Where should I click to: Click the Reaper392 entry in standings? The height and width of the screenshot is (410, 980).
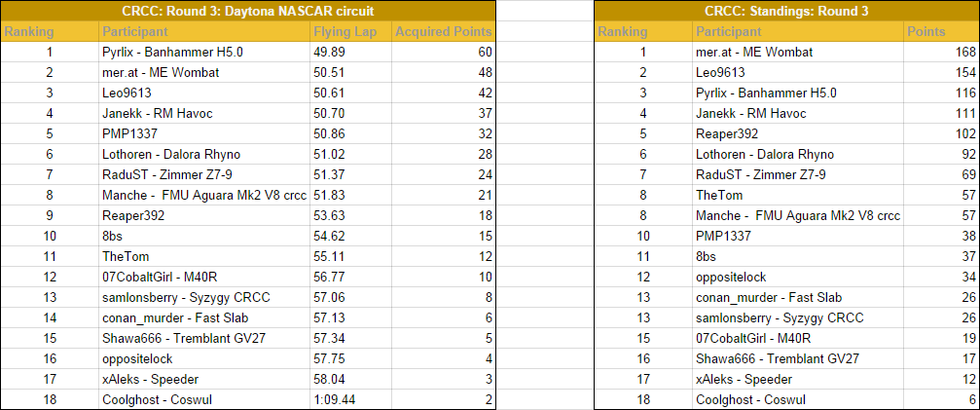[x=798, y=134]
